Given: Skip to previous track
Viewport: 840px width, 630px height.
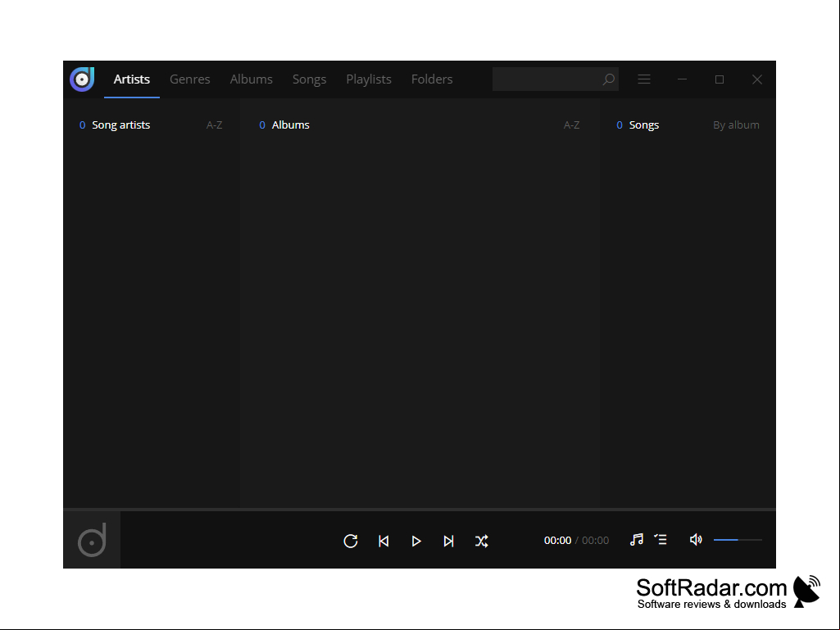Looking at the screenshot, I should click(384, 541).
